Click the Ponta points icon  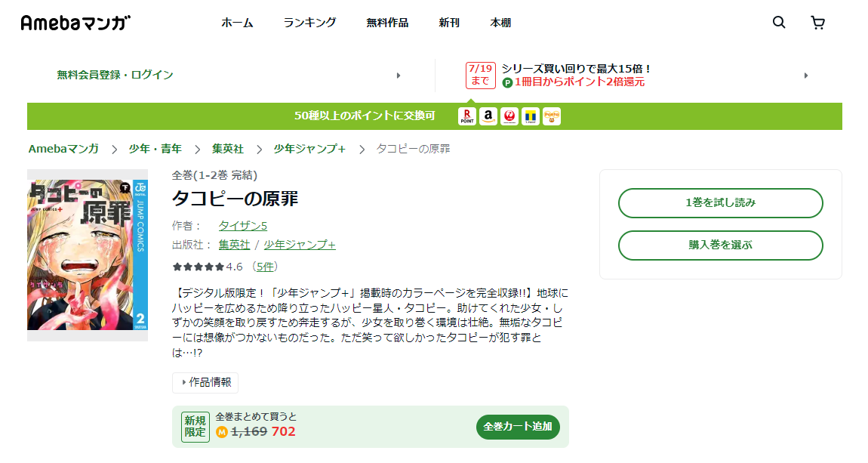(552, 116)
